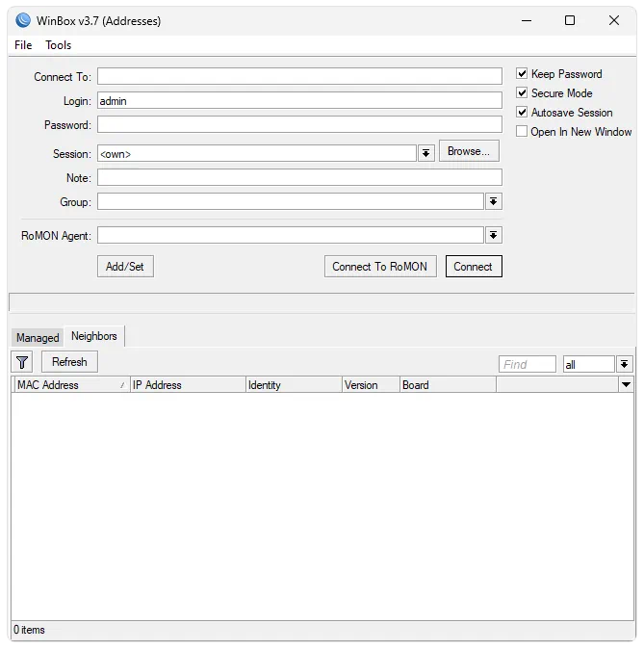Select the Neighbors tab
The height and width of the screenshot is (650, 644).
tap(94, 336)
